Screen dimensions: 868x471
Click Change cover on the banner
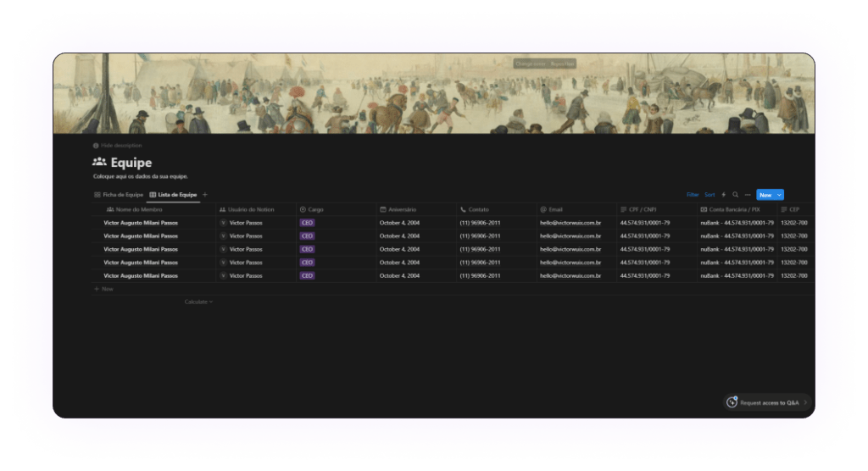pyautogui.click(x=531, y=64)
